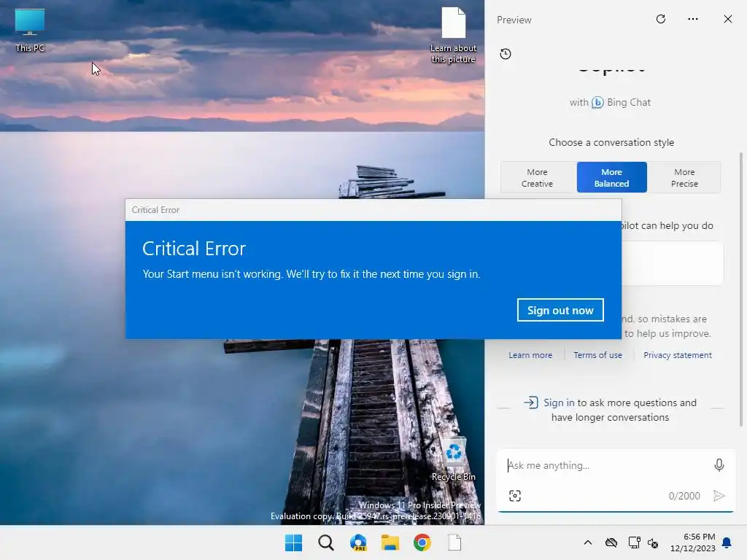747x560 pixels.
Task: Click the Copilot pane vertical scrollbar
Action: click(x=741, y=289)
